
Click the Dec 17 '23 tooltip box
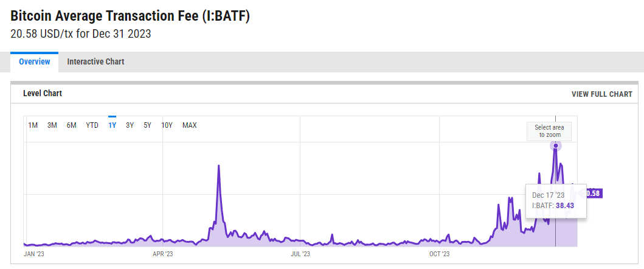click(x=555, y=200)
